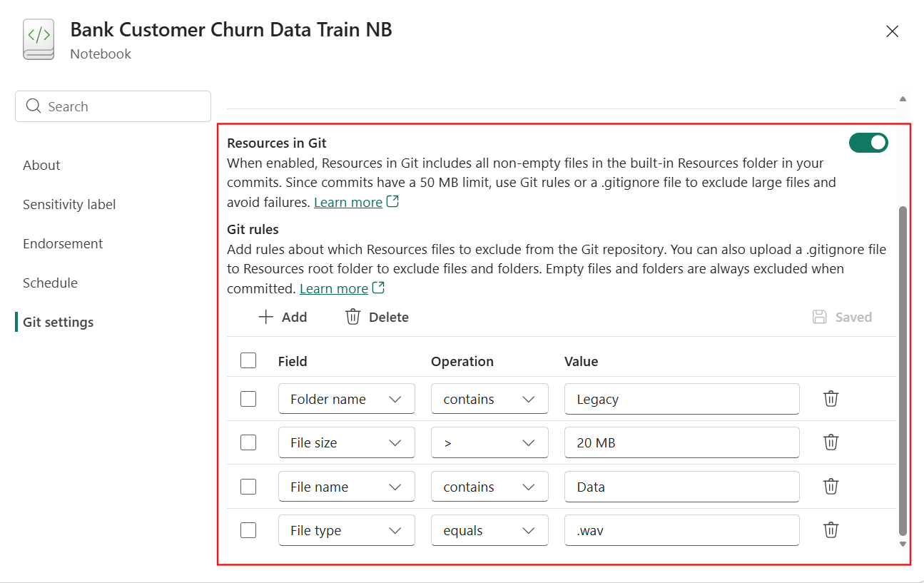The height and width of the screenshot is (583, 924).
Task: Click trash icon next to .wav rule
Action: point(831,530)
